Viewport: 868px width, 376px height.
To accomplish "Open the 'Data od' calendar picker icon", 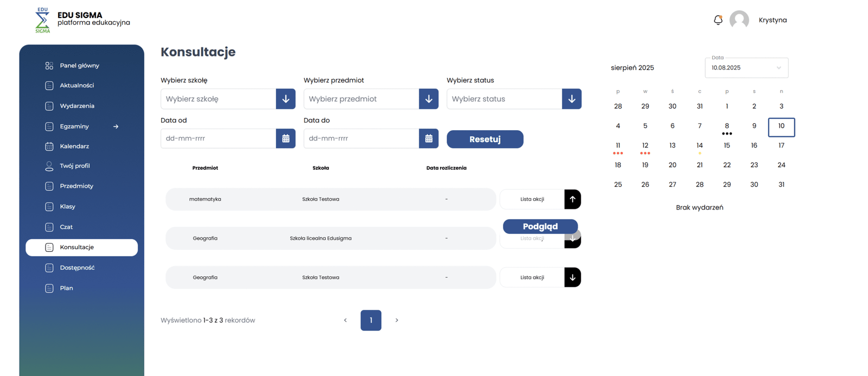I will click(x=285, y=138).
